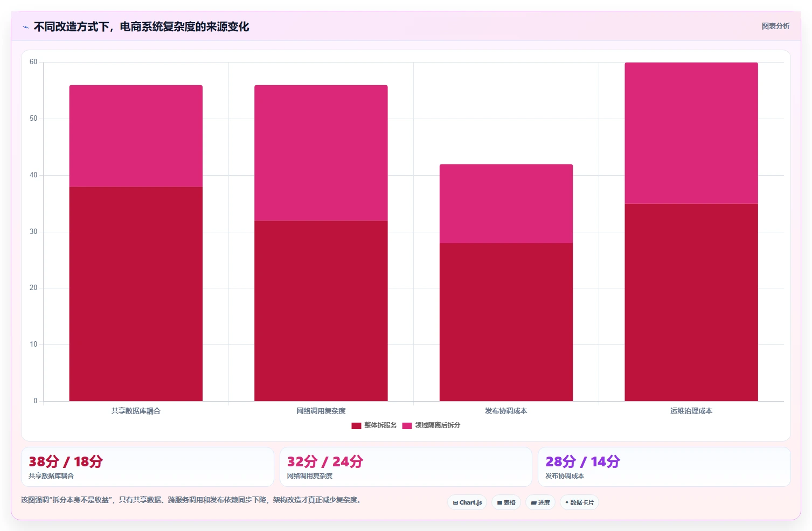Click the y-axis tick value 10

click(x=33, y=344)
